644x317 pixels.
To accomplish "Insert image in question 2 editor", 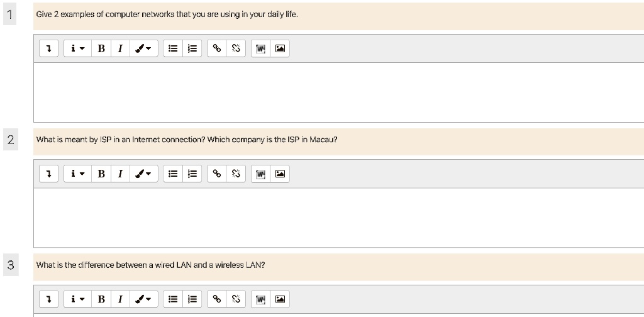I will click(x=280, y=174).
